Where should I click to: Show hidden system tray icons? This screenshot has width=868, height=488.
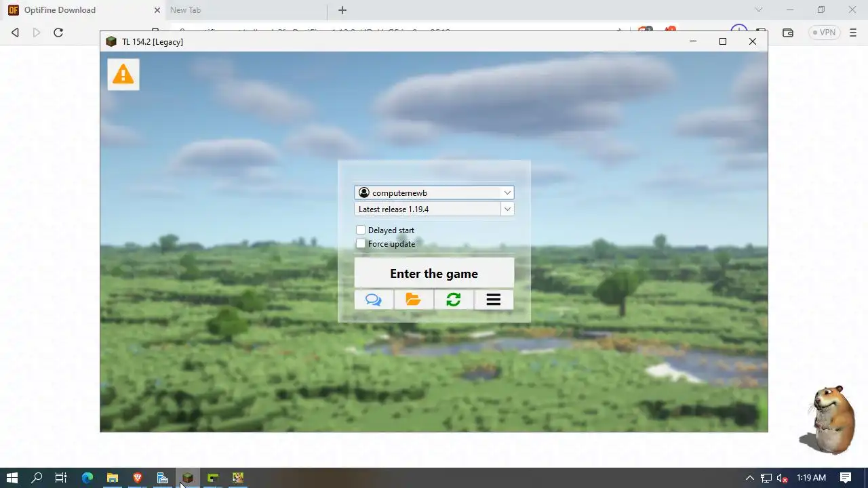tap(749, 478)
